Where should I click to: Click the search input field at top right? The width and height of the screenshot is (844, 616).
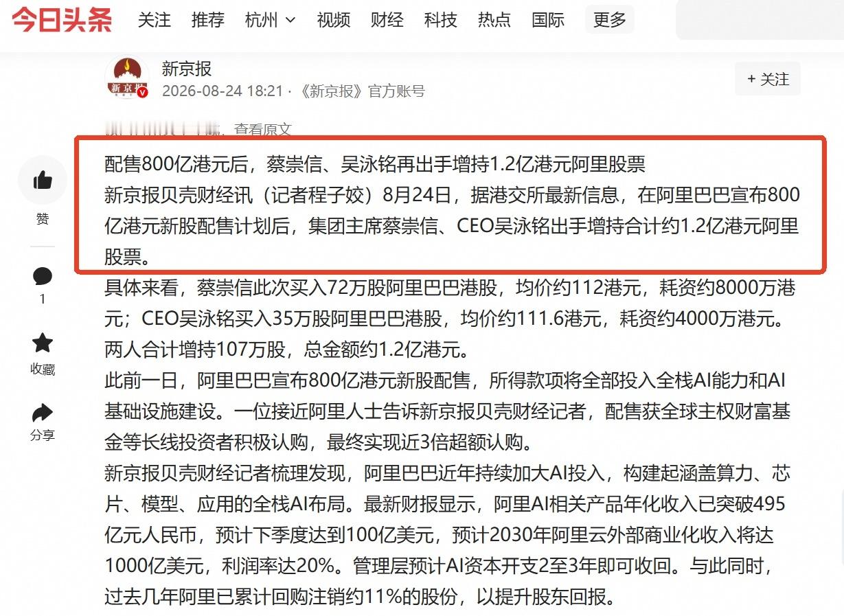[x=760, y=20]
